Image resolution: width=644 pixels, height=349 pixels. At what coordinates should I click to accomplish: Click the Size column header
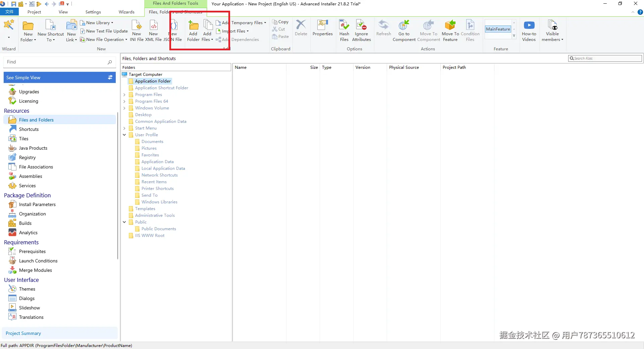pyautogui.click(x=314, y=67)
